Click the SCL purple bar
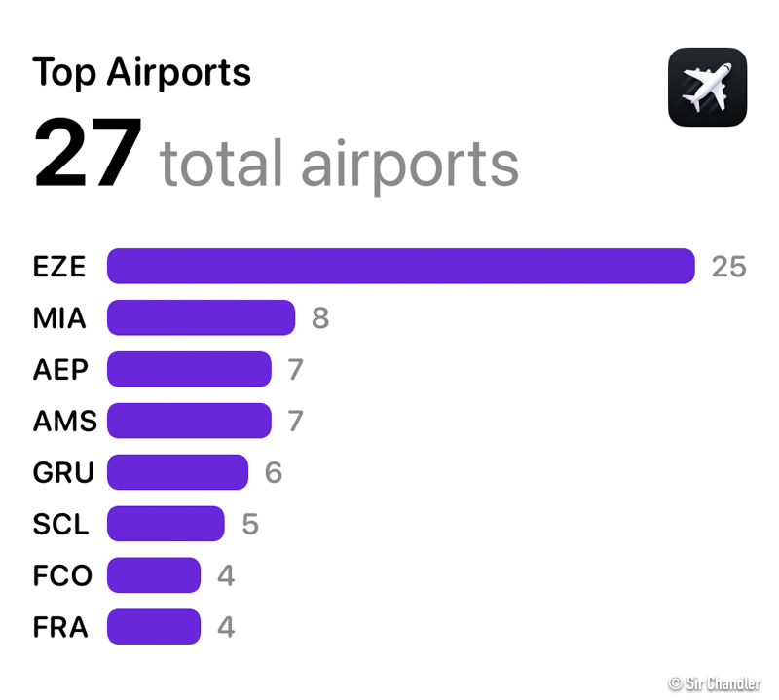The image size is (779, 700). tap(166, 524)
